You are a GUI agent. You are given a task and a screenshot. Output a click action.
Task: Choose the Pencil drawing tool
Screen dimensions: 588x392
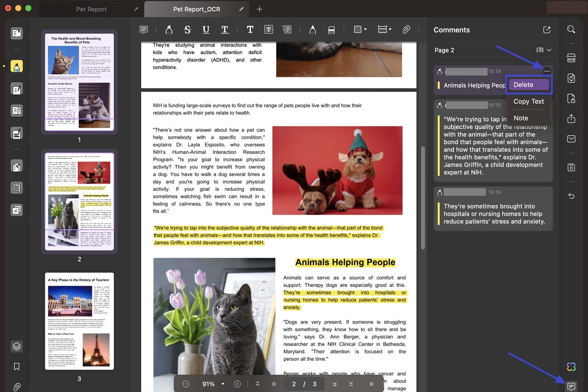tap(313, 29)
